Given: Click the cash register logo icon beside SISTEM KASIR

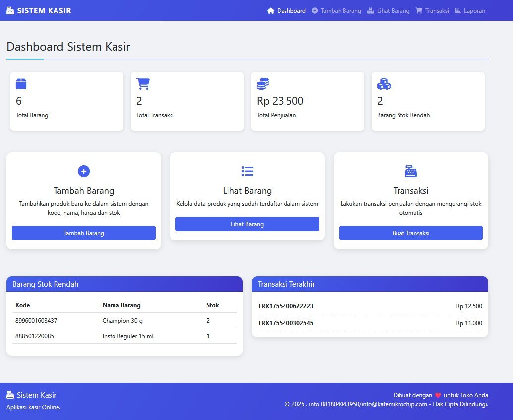Looking at the screenshot, I should tap(10, 11).
